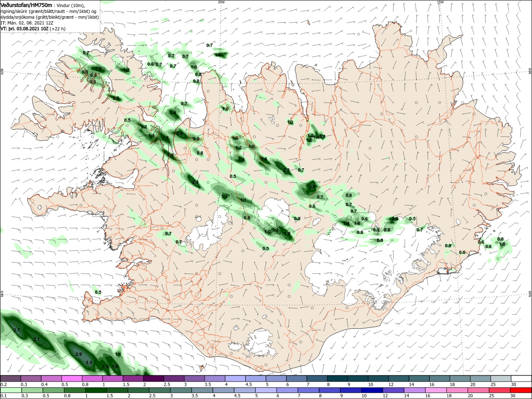
Task: Click the '3.0' precipitation value offshore southwest
Action: click(x=89, y=362)
